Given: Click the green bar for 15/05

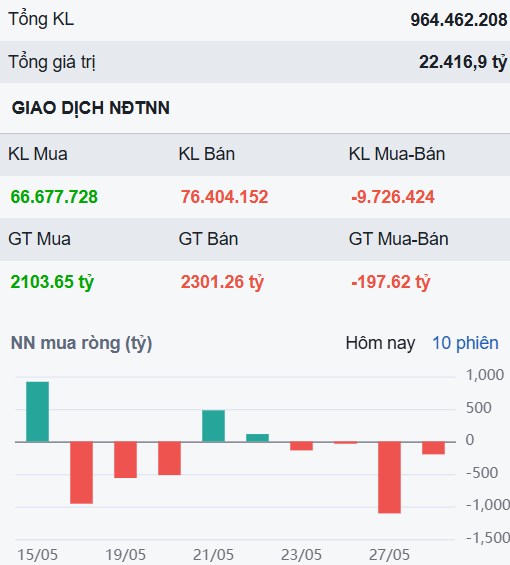Looking at the screenshot, I should pyautogui.click(x=37, y=411).
